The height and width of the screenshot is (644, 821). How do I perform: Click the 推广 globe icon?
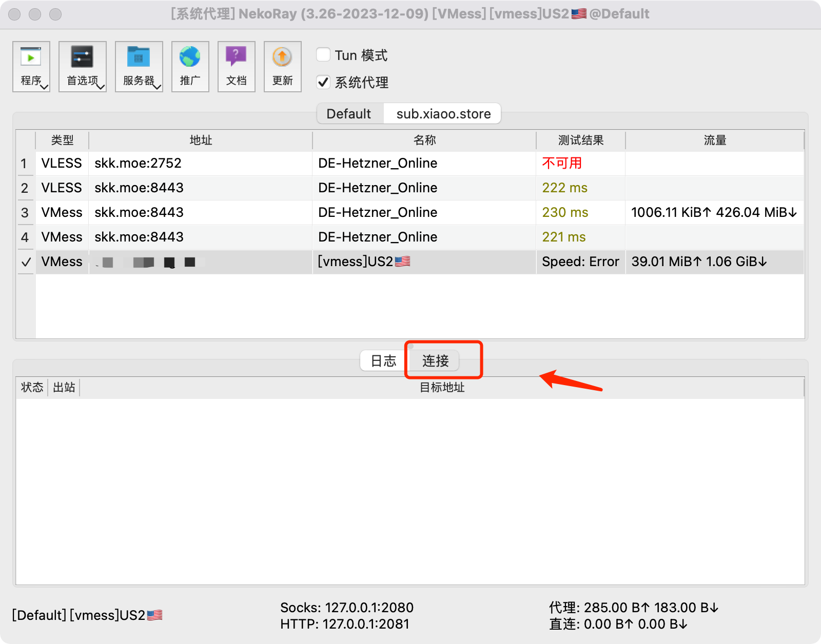coord(190,67)
